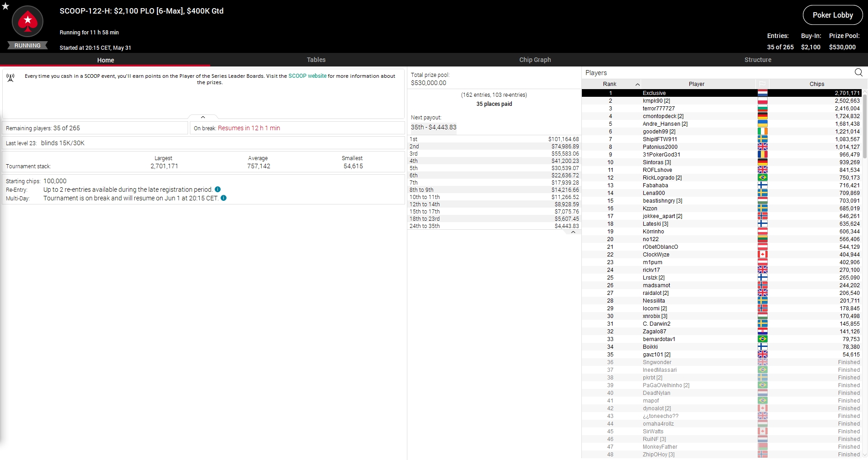Open the Multi-Day info icon
Viewport: 868px width, 460px height.
point(223,198)
